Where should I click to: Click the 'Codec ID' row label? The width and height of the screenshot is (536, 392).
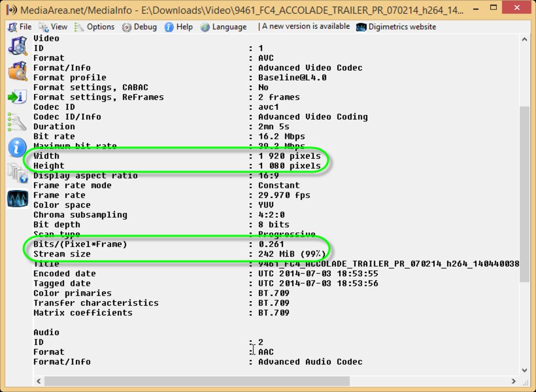tap(54, 107)
